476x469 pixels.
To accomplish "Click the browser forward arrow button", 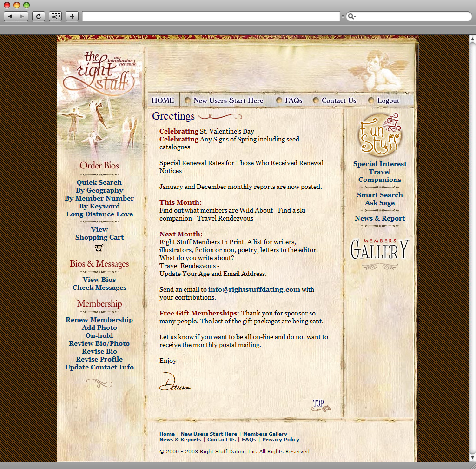I will [x=22, y=16].
